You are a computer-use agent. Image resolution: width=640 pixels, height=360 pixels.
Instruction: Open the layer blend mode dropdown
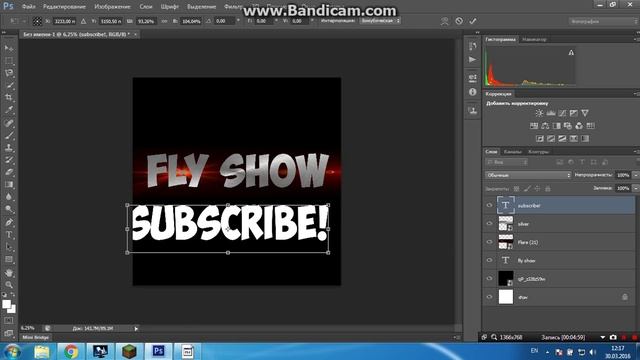tap(528, 175)
